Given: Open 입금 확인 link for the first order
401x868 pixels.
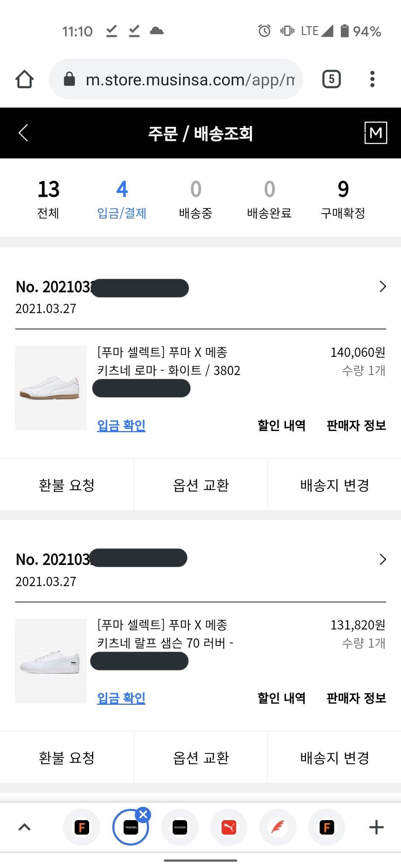Looking at the screenshot, I should (x=121, y=426).
